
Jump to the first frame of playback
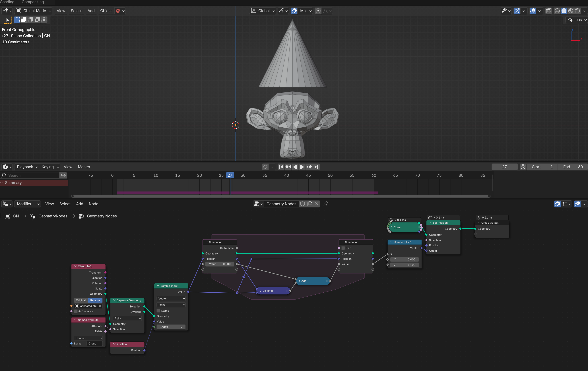(x=281, y=167)
